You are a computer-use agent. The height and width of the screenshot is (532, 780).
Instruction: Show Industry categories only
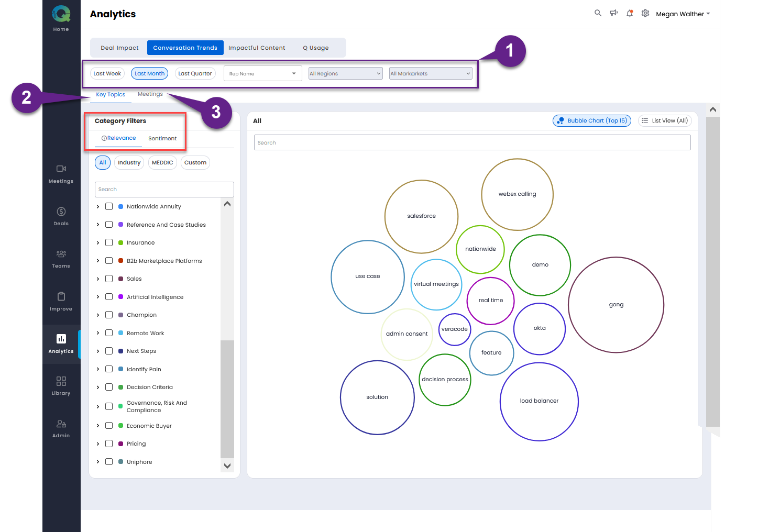coord(129,162)
